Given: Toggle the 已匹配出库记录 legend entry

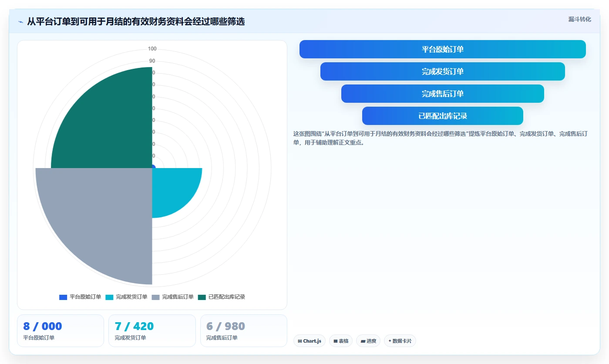Looking at the screenshot, I should point(222,297).
